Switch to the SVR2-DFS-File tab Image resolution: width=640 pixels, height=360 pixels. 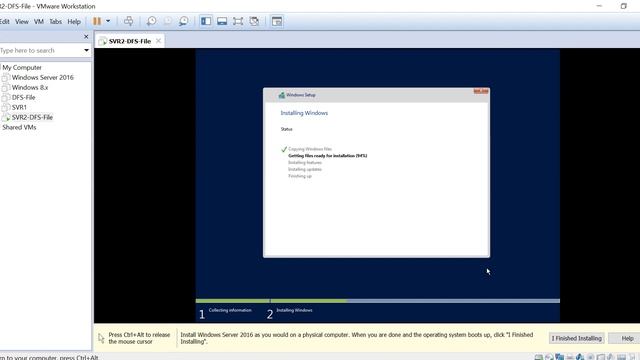pyautogui.click(x=129, y=41)
